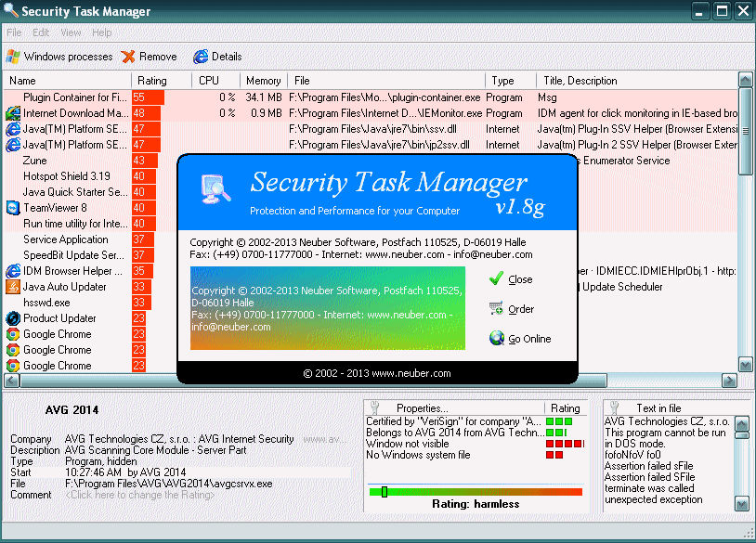Sort by the Name column header

point(68,81)
